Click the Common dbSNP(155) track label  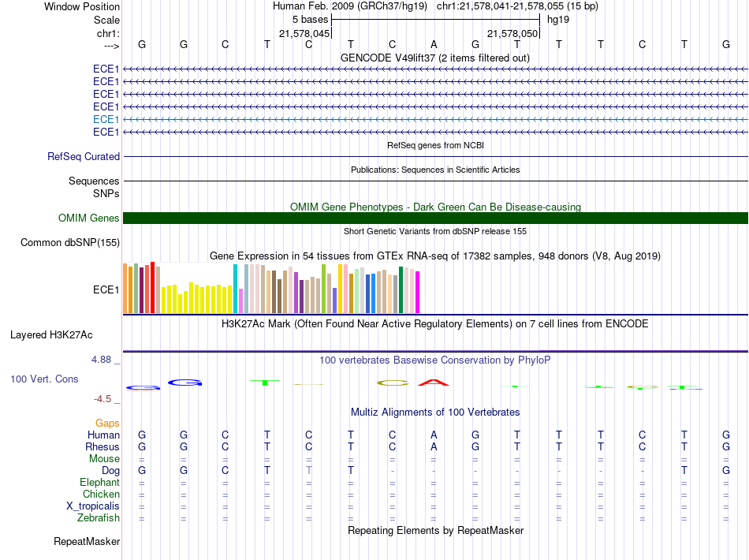(x=70, y=243)
